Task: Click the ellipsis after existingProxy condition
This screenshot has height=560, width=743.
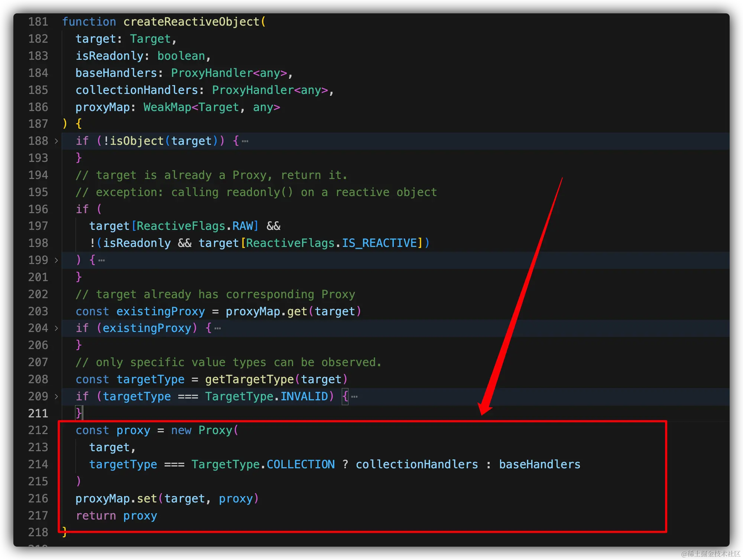Action: pyautogui.click(x=218, y=328)
